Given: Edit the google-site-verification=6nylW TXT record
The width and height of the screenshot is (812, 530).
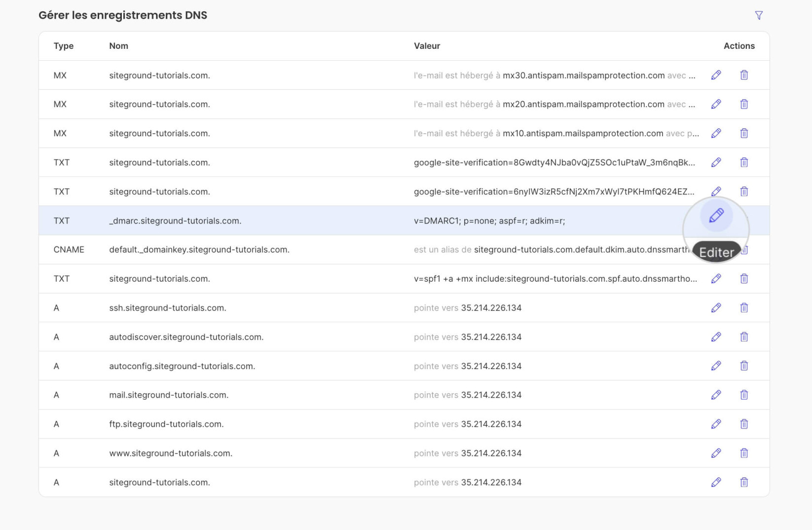Looking at the screenshot, I should 716,191.
